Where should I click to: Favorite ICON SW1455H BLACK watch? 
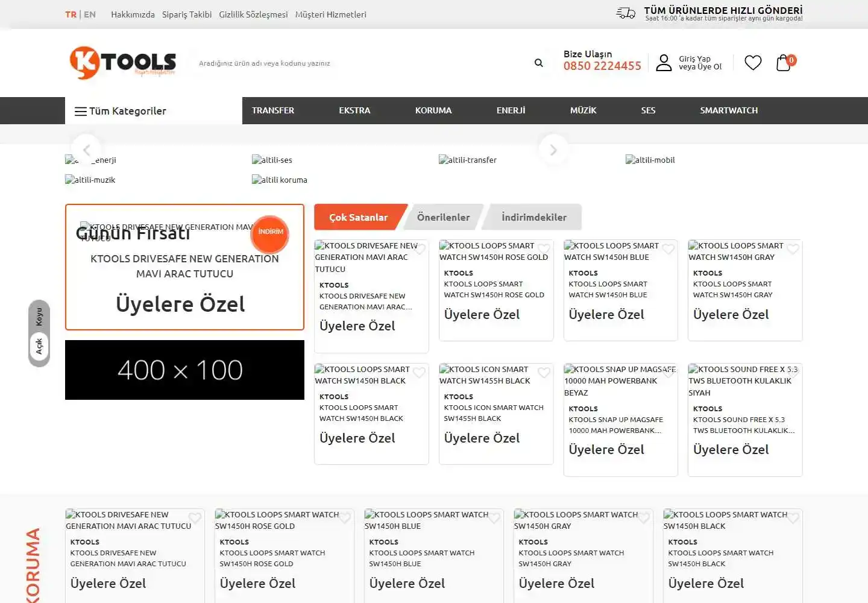point(544,373)
